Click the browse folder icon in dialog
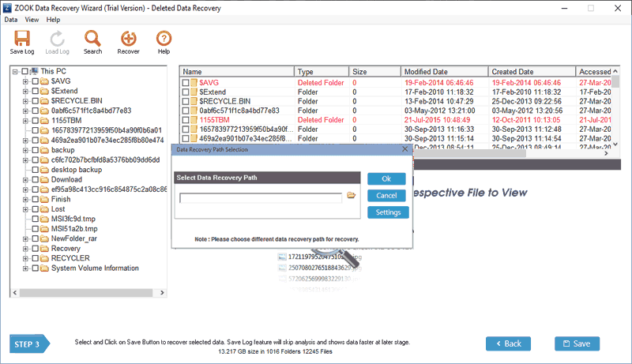This screenshot has height=364, width=632. [x=352, y=195]
